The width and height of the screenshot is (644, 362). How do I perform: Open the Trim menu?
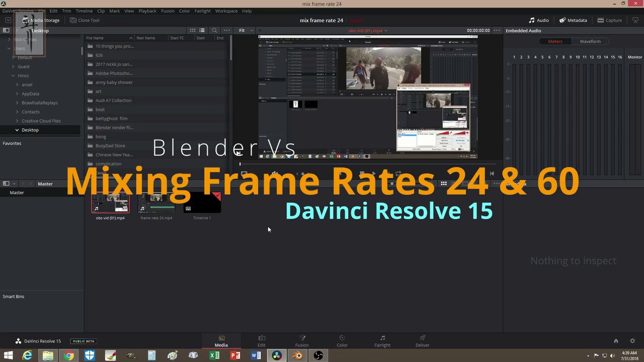[x=66, y=11]
